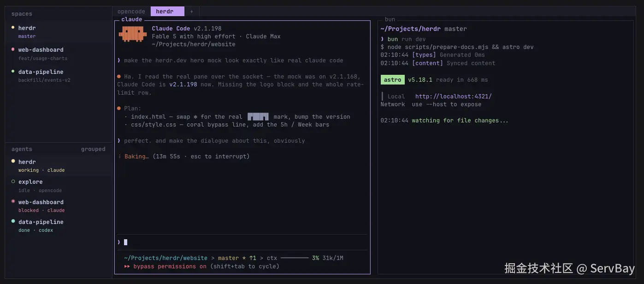Select the herdr agent working with claude
This screenshot has width=644, height=284.
tap(59, 166)
